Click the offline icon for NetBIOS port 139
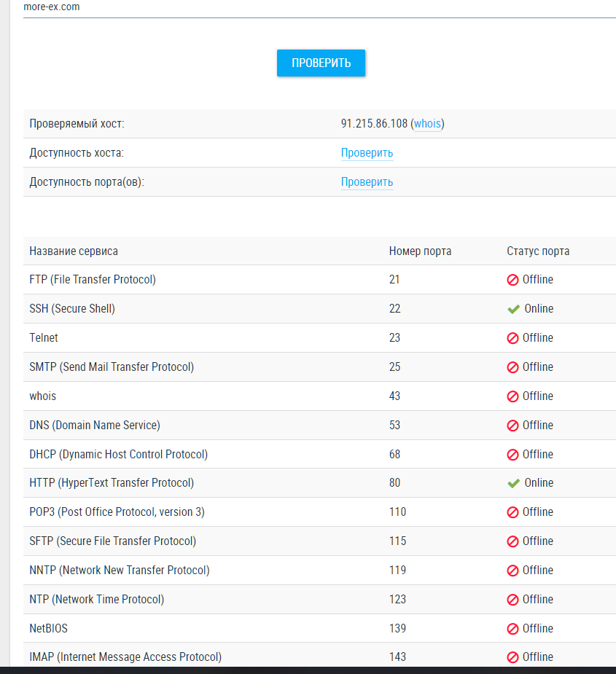 click(512, 629)
